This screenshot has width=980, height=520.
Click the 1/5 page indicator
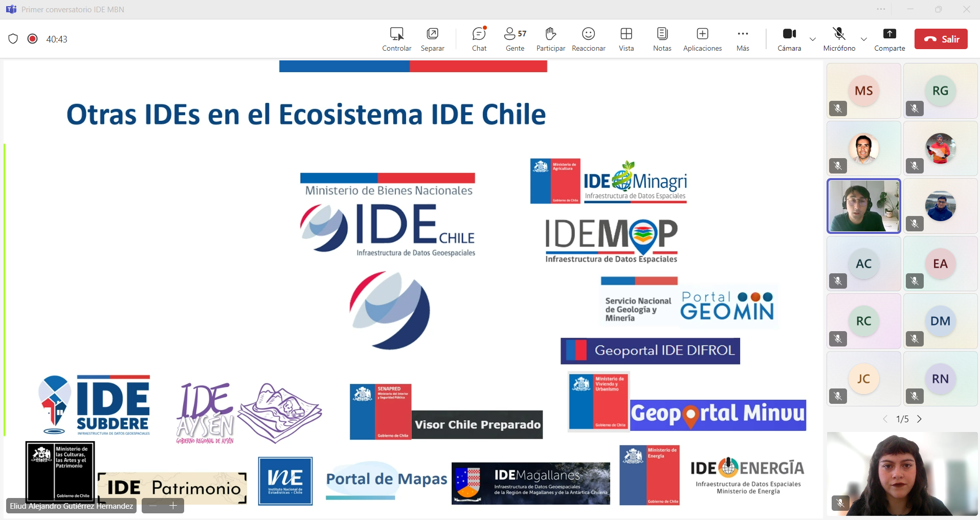[x=902, y=419]
